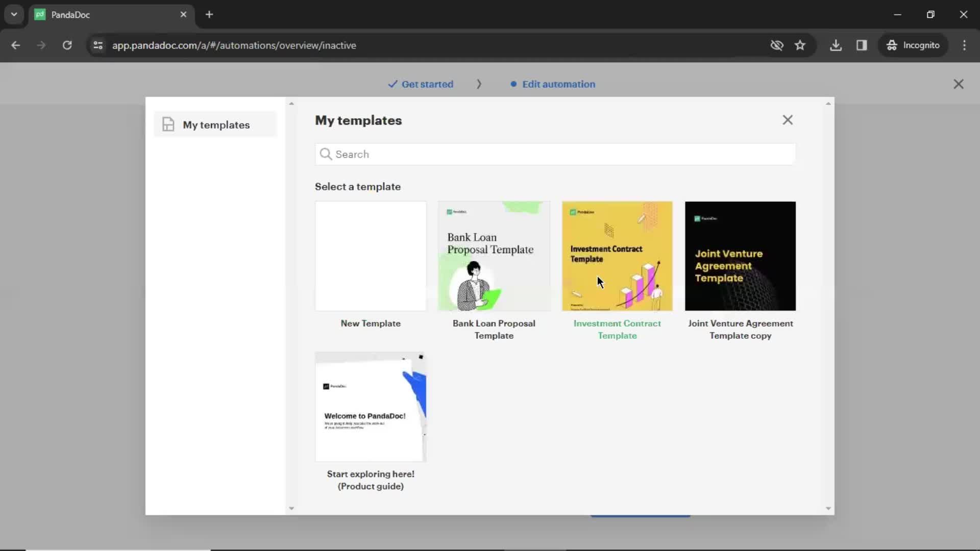Click the bookmark star icon in address bar

pyautogui.click(x=800, y=45)
